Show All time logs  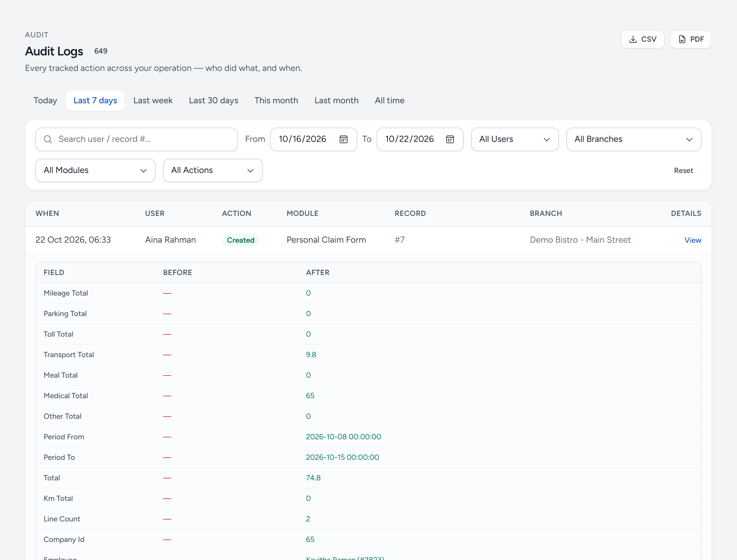coord(390,100)
